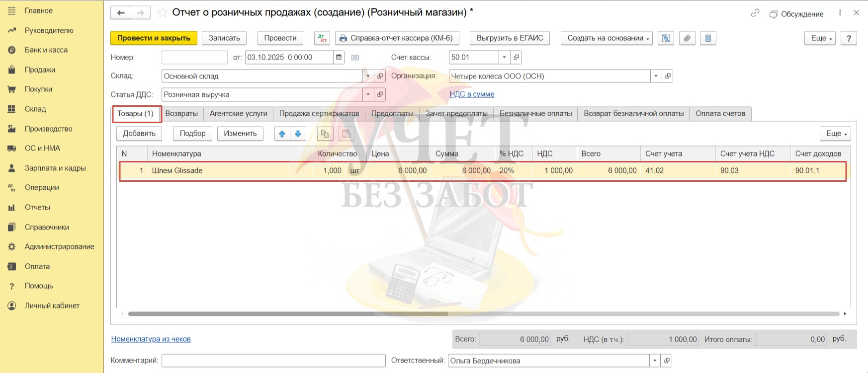Screen dimensions: 868x373
Task: Expand the Склад dropdown list
Action: click(x=368, y=76)
